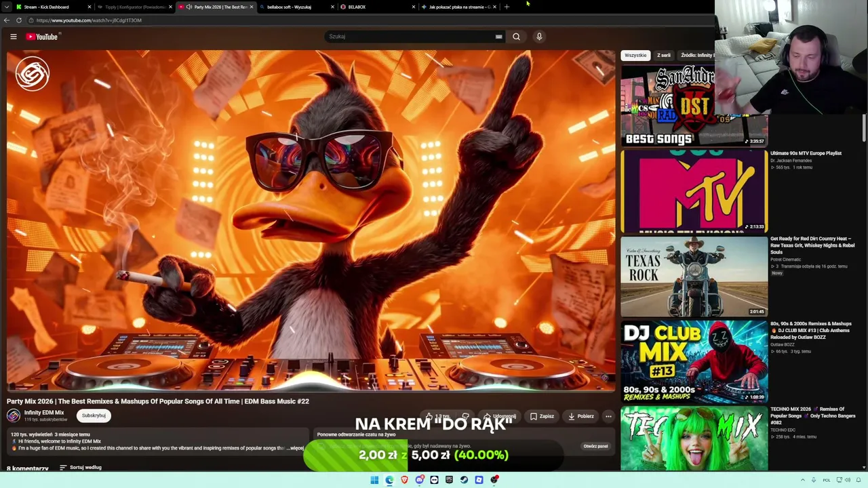This screenshot has height=488, width=868.
Task: Expand the description with ...więcej
Action: point(295,448)
